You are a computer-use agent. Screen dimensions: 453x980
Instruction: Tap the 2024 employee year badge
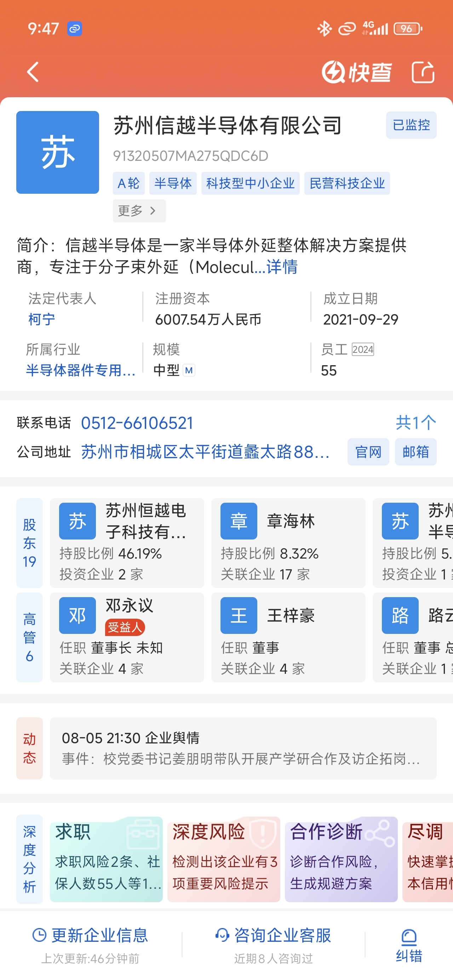coord(363,349)
